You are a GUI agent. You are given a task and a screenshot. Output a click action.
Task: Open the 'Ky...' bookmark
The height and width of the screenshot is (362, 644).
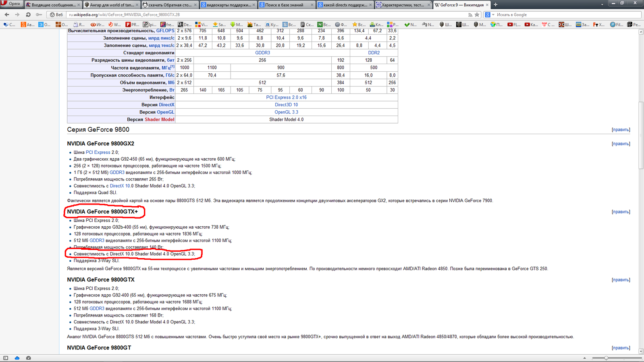272,25
